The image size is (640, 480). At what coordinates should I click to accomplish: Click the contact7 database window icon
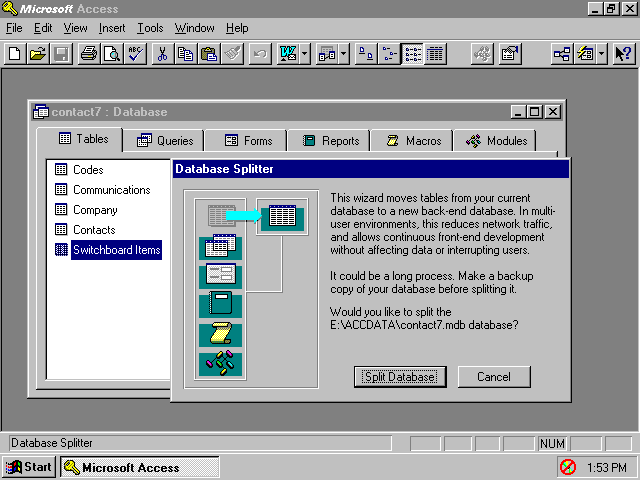click(41, 112)
